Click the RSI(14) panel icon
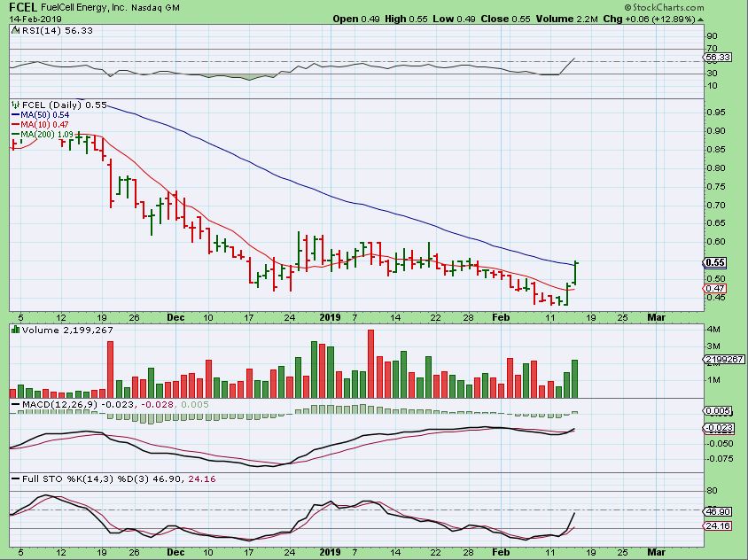 [x=15, y=30]
